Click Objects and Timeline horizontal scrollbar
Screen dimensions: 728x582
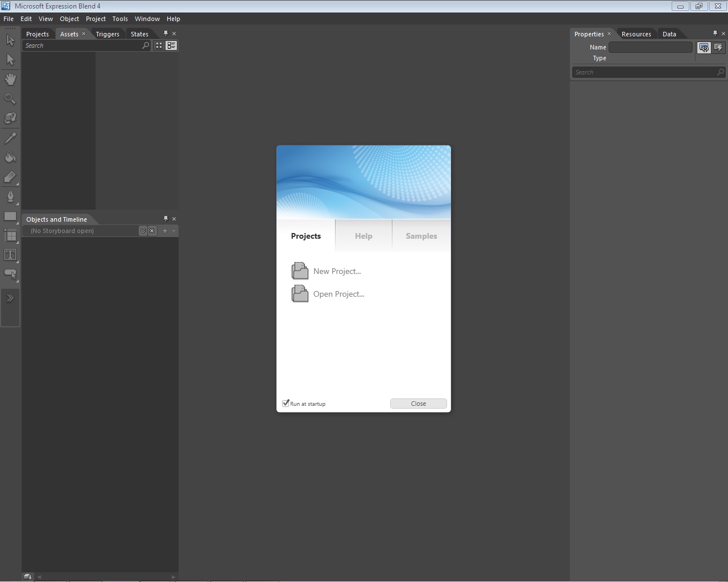pos(106,577)
